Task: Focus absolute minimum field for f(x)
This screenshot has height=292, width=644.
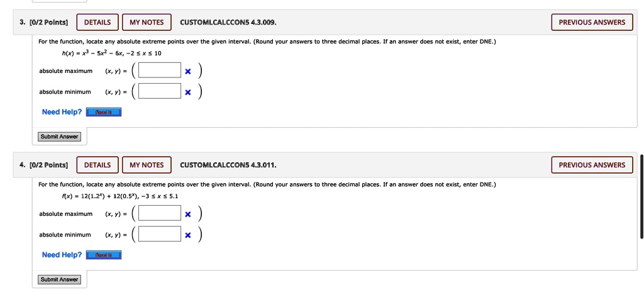Action: (159, 233)
